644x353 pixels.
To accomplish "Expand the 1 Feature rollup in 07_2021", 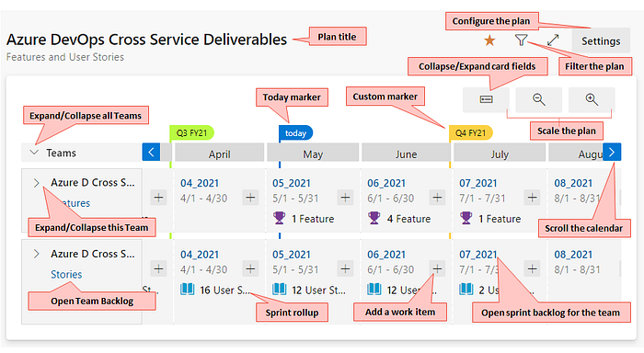I will (490, 219).
